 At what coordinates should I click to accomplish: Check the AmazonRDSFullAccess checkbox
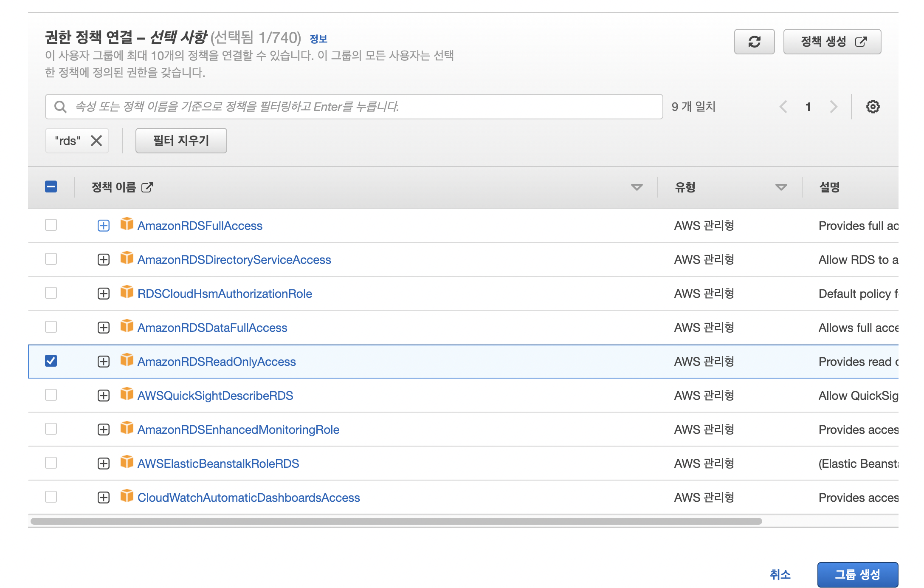(x=51, y=225)
